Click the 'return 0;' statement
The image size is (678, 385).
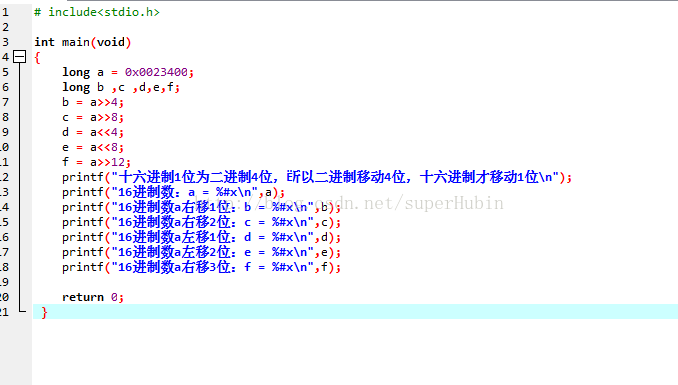[x=93, y=297]
